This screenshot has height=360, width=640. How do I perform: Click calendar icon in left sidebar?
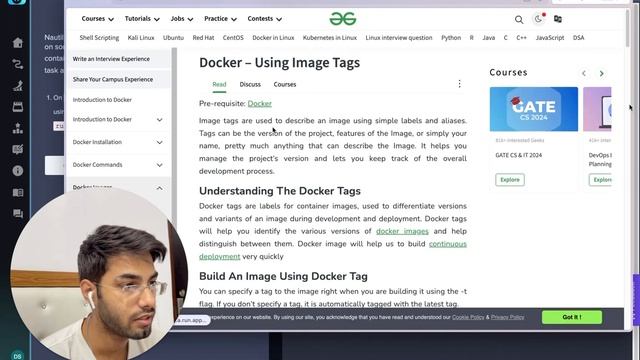coord(18,107)
